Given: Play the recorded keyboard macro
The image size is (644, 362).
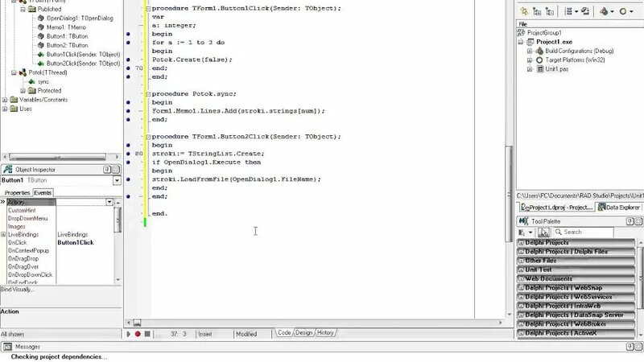Looking at the screenshot, I should [x=129, y=334].
